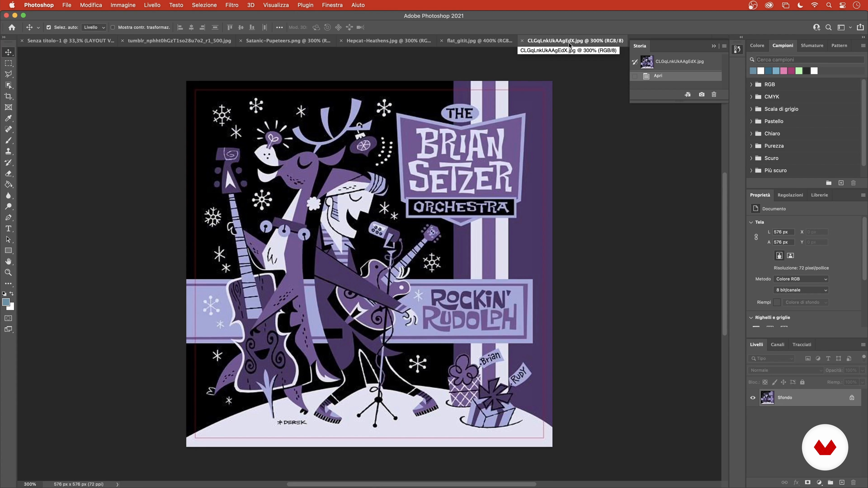Click the foreground color swatch
868x488 pixels.
pyautogui.click(x=6, y=303)
